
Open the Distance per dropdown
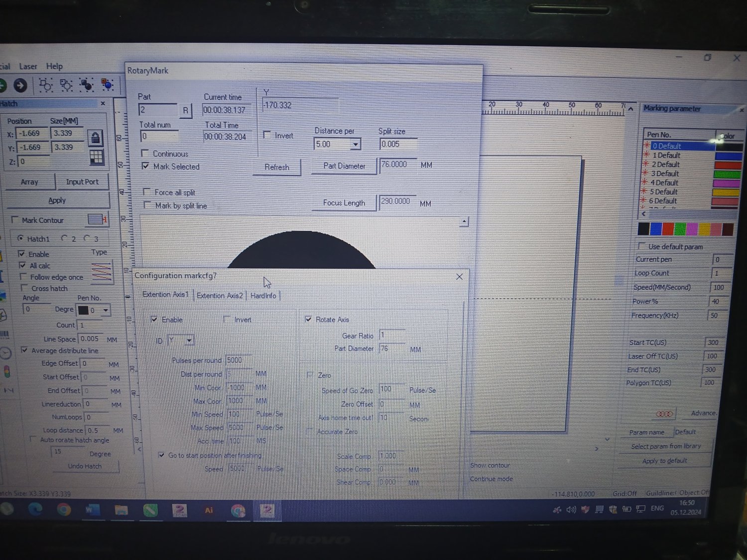[355, 144]
